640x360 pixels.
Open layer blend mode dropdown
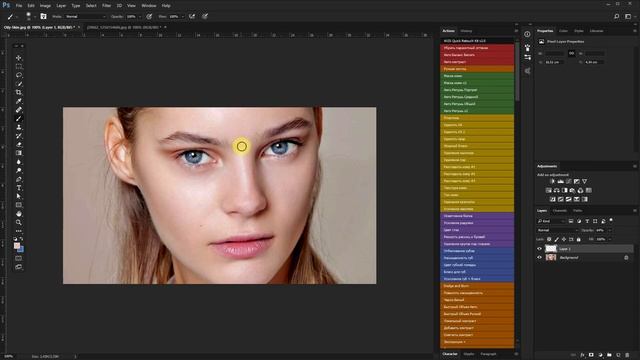tap(557, 230)
